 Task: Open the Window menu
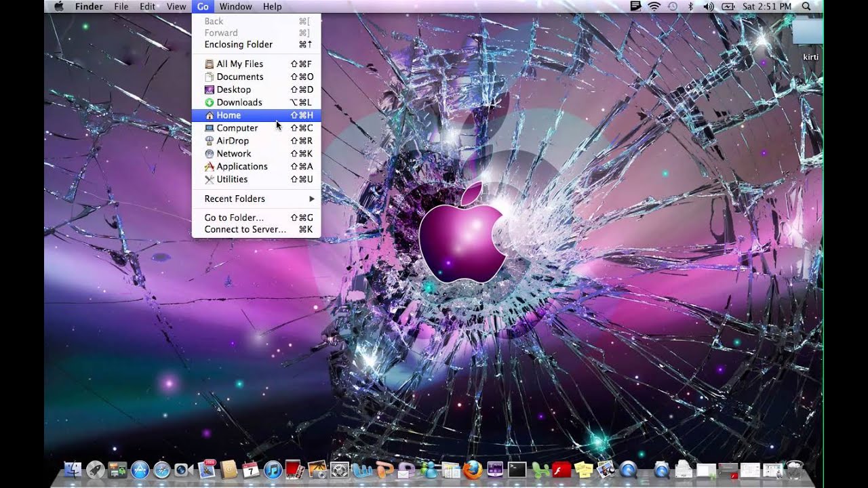click(x=235, y=6)
